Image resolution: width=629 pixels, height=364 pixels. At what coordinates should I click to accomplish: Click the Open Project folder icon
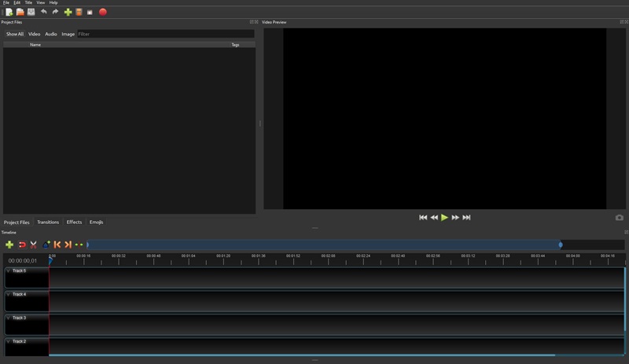[20, 12]
